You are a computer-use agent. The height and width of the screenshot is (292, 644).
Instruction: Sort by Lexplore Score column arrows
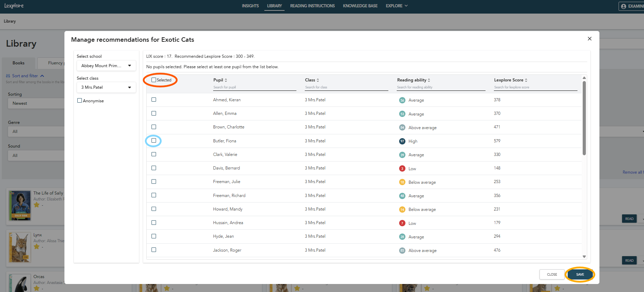tap(526, 80)
